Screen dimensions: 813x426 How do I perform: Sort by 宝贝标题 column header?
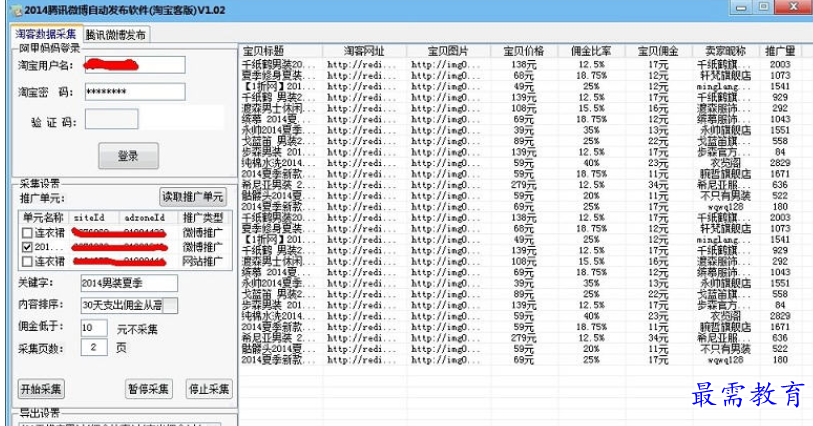pos(281,51)
